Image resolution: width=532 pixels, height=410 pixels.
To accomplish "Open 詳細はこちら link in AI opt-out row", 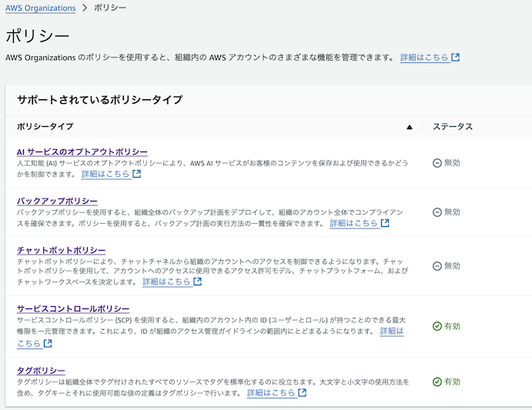I will (105, 174).
